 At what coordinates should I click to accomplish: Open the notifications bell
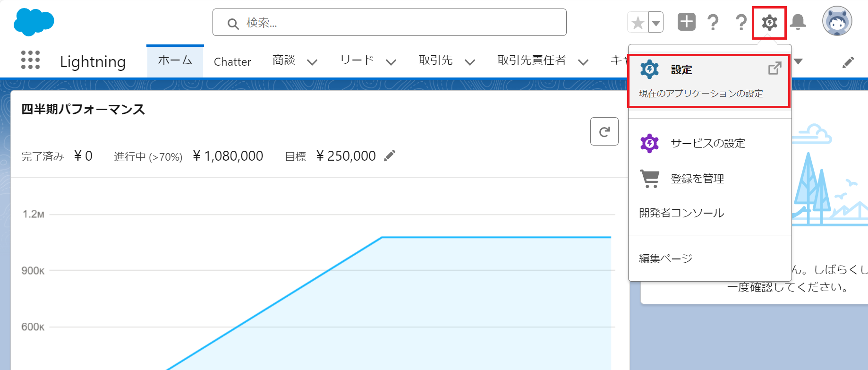[798, 22]
